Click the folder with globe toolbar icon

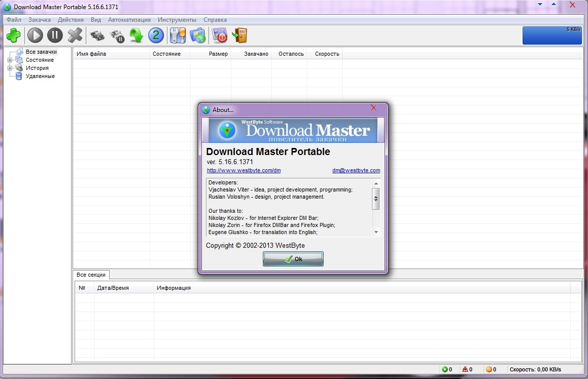point(198,35)
